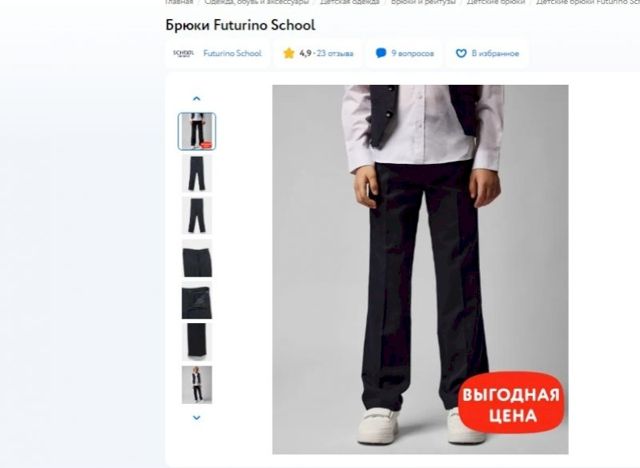Select the sixth thumbnail showing the trouser leg

pos(197,342)
